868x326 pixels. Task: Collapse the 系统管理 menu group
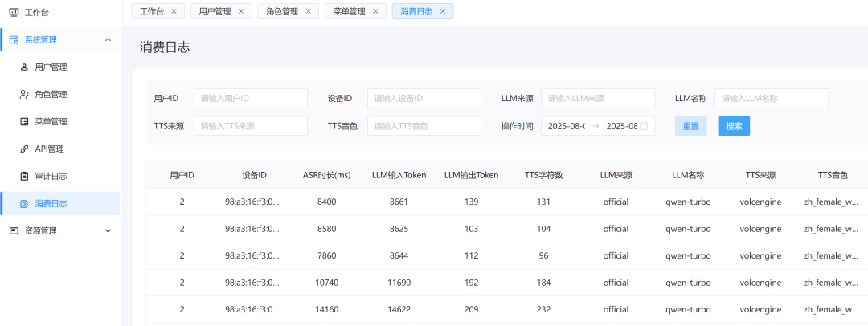coord(108,39)
